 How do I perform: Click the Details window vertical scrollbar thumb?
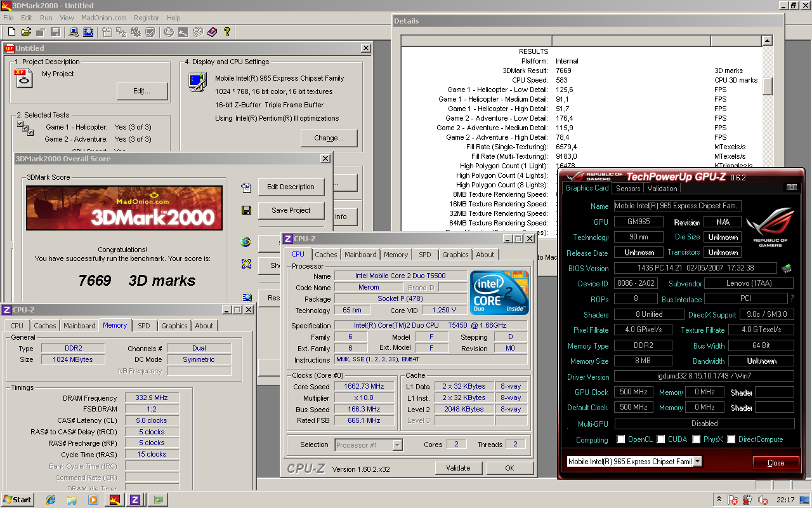pos(768,86)
